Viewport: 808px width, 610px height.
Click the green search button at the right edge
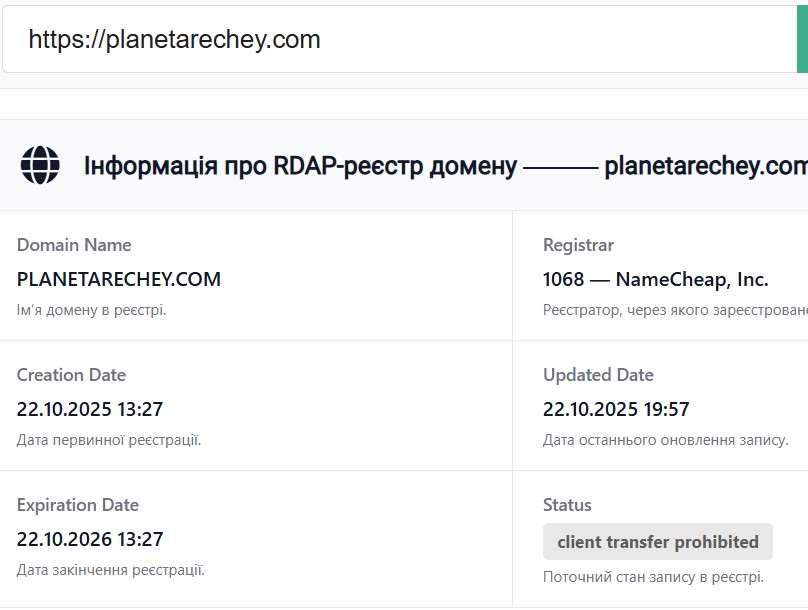[802, 39]
